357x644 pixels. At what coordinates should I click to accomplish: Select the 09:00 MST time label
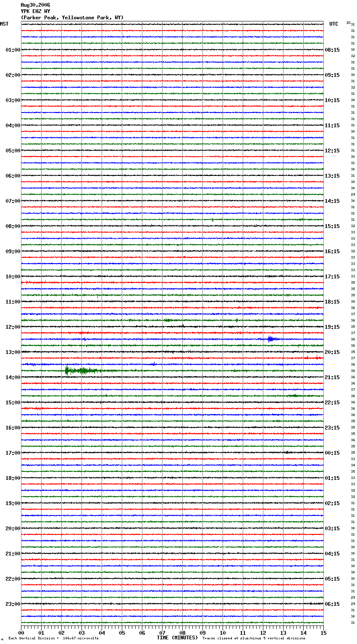(x=13, y=251)
